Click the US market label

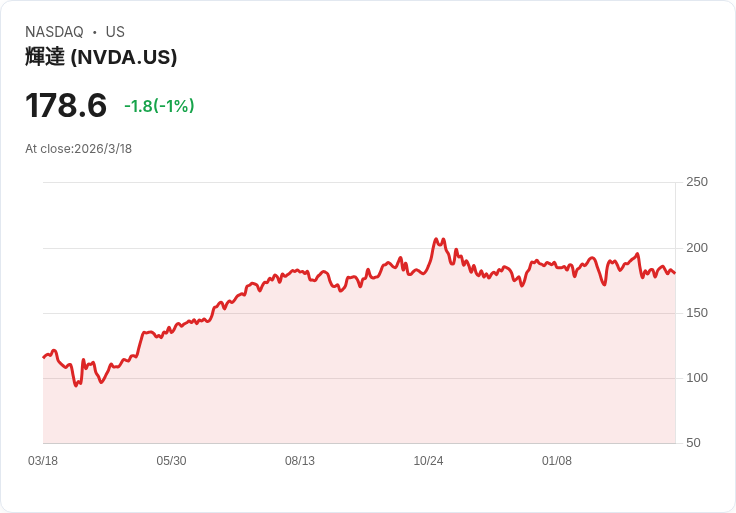[x=115, y=32]
